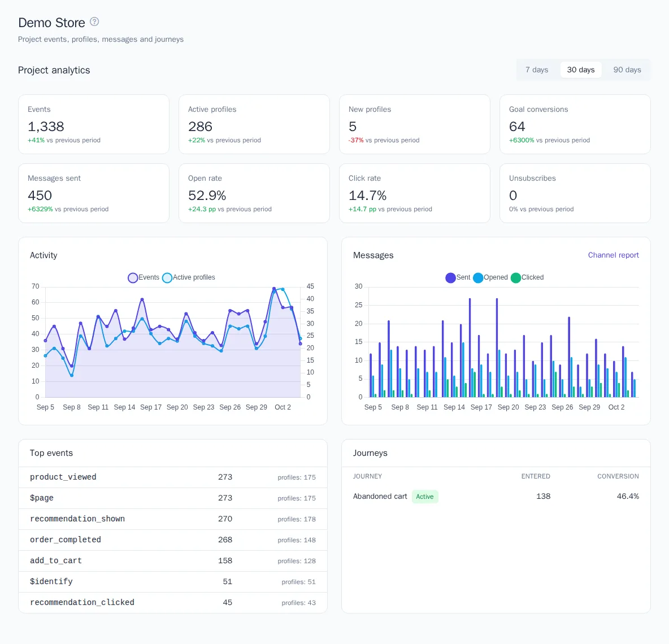Toggle the Events series in Activity legend
Screen dimensions: 669x644
point(144,277)
